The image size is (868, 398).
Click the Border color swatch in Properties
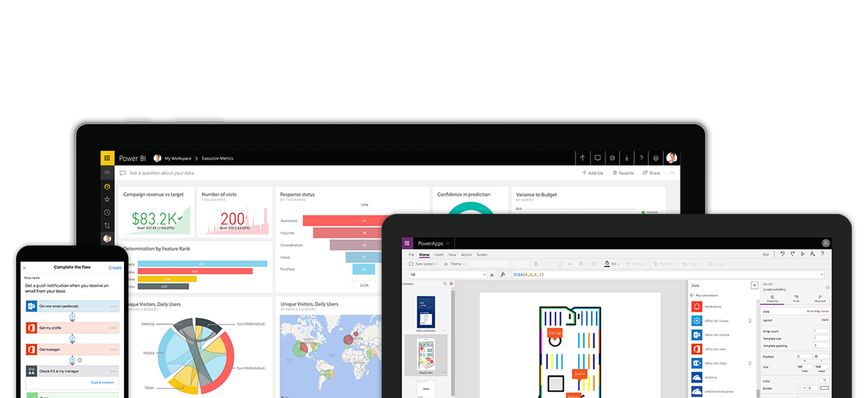824,388
